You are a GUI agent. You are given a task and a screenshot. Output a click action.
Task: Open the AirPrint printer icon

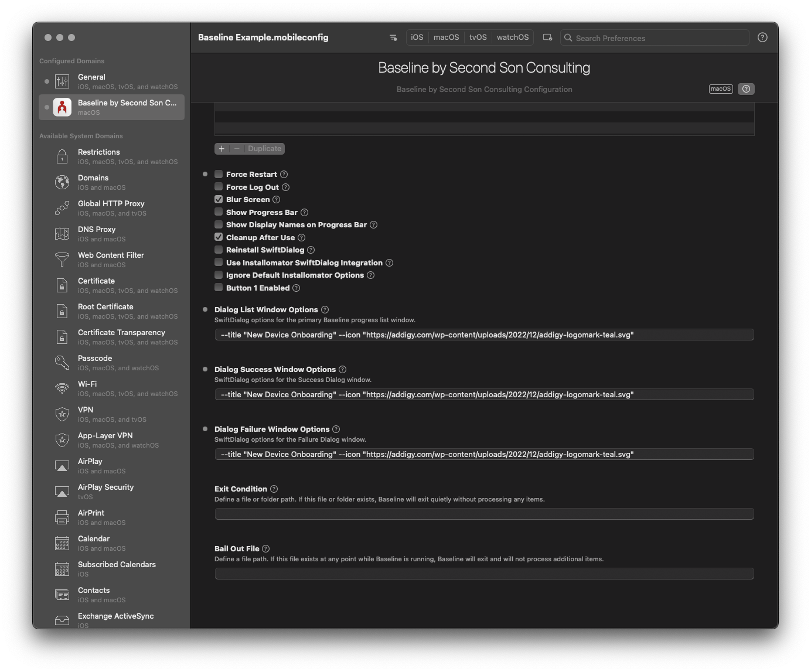pos(62,517)
